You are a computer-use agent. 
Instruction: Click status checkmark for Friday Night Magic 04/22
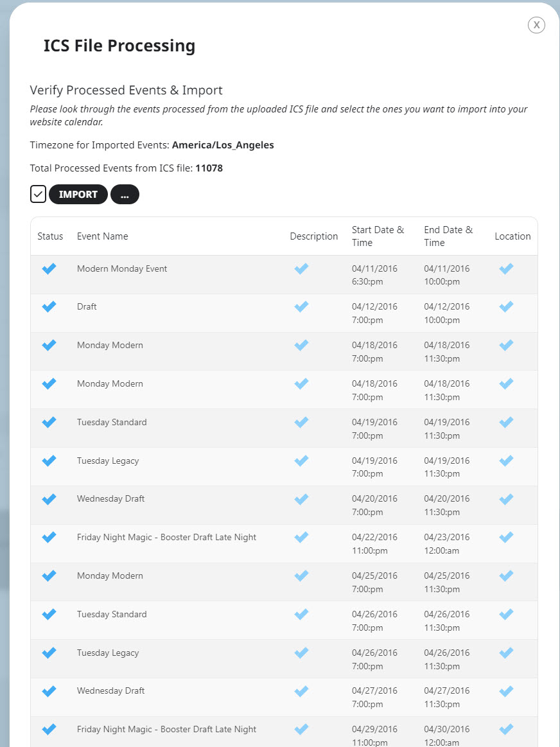coord(49,538)
